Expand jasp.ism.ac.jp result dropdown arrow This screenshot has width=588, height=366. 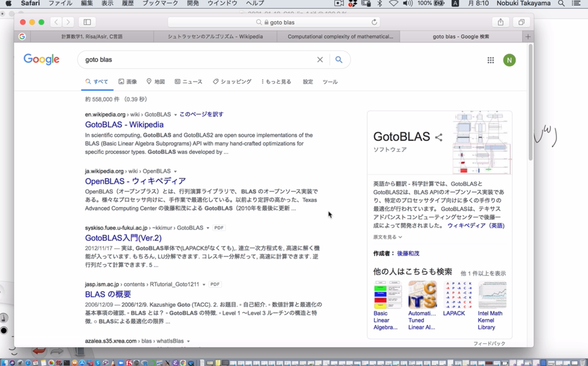click(204, 284)
